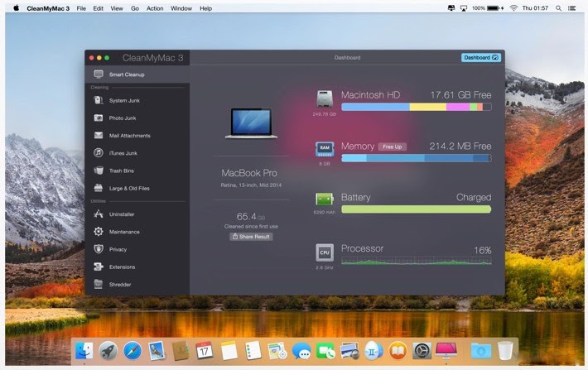Image resolution: width=588 pixels, height=370 pixels.
Task: Open the CleanMyMac 3 menu
Action: 48,8
